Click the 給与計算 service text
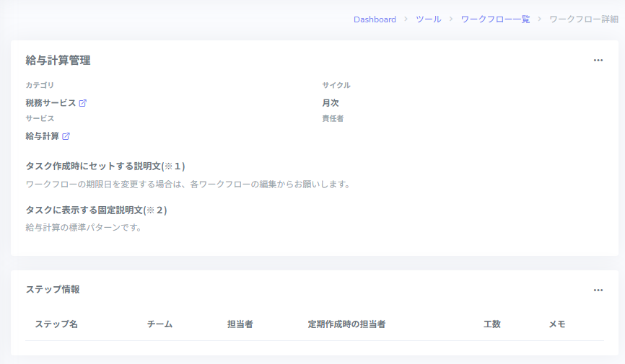Screen dimensions: 625x364 point(43,136)
